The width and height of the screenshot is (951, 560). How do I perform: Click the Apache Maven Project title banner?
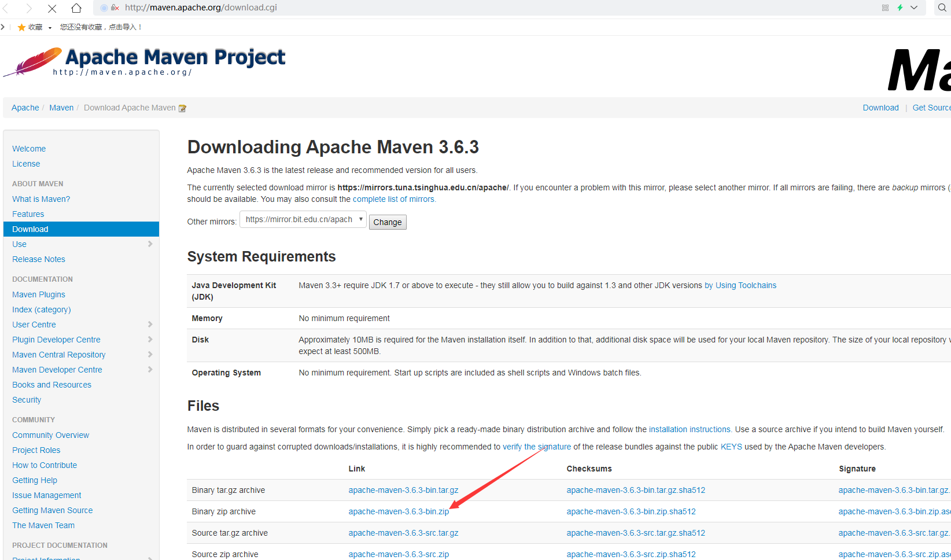point(175,57)
